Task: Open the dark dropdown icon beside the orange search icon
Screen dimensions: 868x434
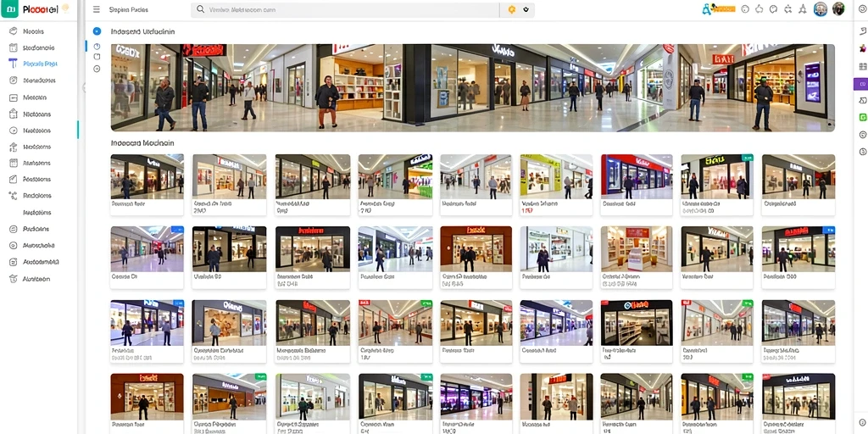Action: point(526,9)
